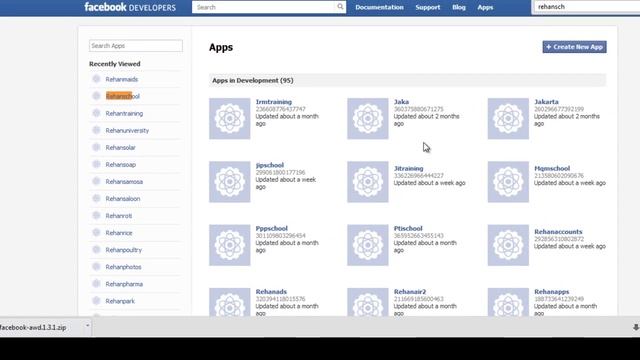This screenshot has height=360, width=640.
Task: Click the icon beside Rehanuniversity in sidebar
Action: 96,130
